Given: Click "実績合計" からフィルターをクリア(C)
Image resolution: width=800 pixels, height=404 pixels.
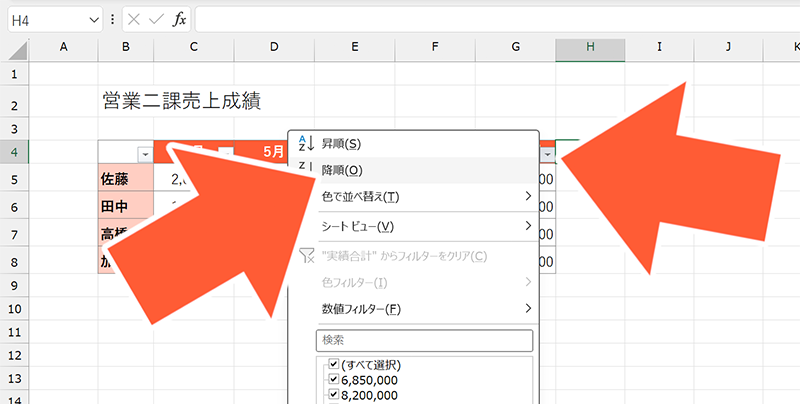Looking at the screenshot, I should (x=413, y=256).
